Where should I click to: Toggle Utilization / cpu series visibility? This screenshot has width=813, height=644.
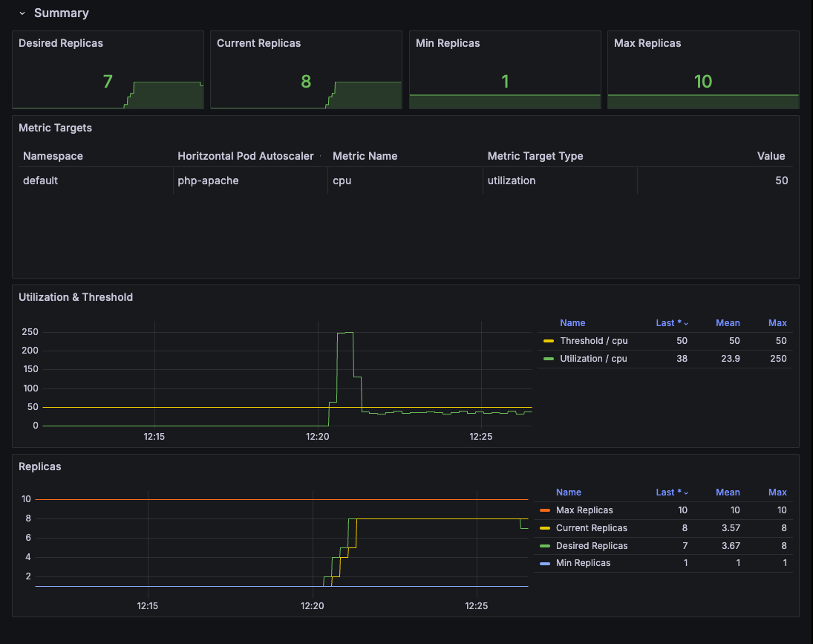pyautogui.click(x=593, y=359)
